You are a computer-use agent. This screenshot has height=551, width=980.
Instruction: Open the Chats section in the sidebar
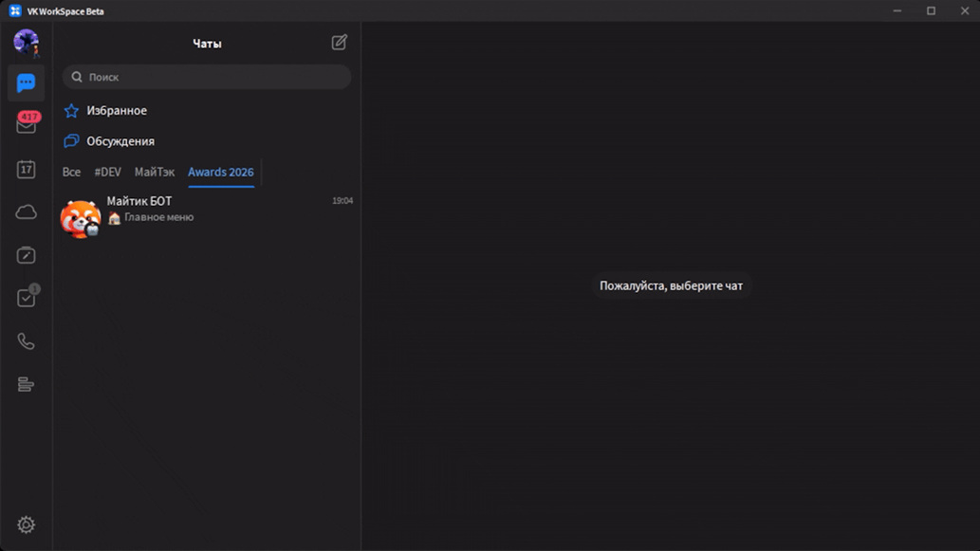[26, 83]
